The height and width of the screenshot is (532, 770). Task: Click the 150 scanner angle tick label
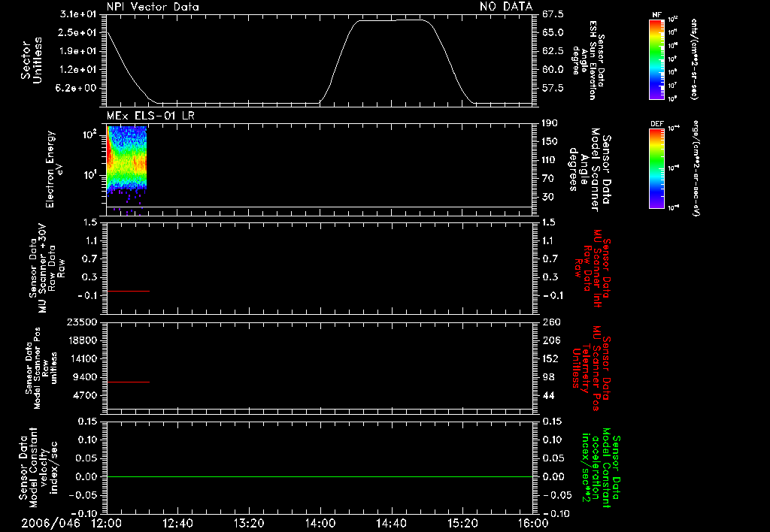click(550, 142)
